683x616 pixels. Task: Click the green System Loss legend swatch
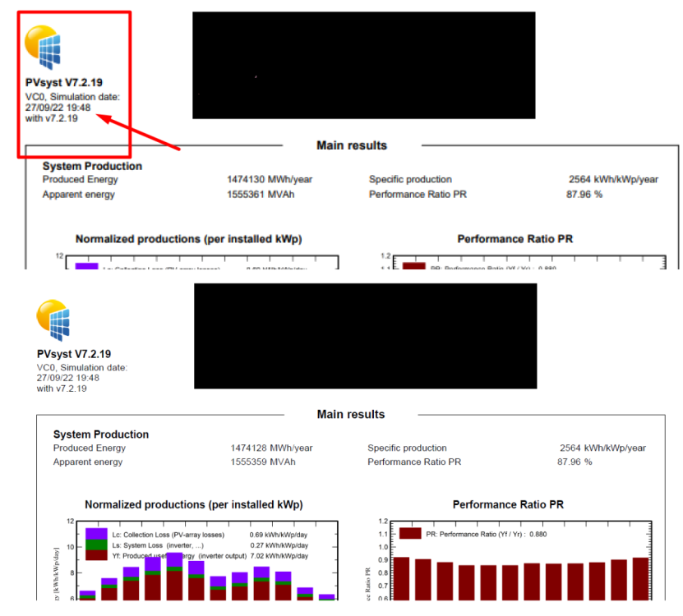pos(96,545)
